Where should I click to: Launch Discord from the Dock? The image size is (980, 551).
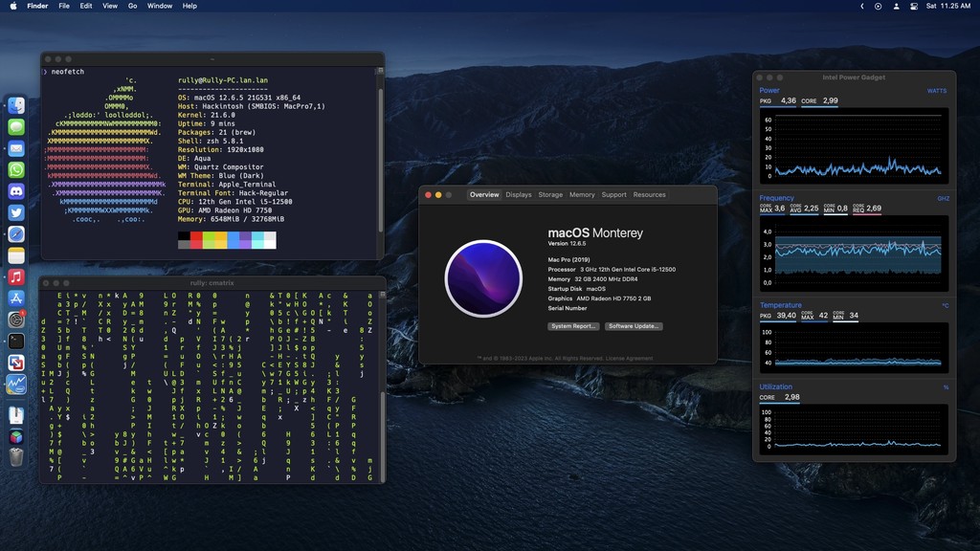(x=16, y=191)
